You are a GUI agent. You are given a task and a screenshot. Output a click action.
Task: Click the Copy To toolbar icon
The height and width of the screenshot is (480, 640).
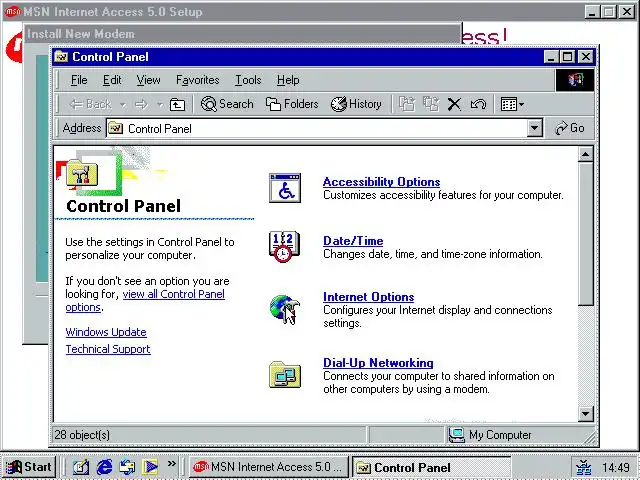[x=431, y=104]
